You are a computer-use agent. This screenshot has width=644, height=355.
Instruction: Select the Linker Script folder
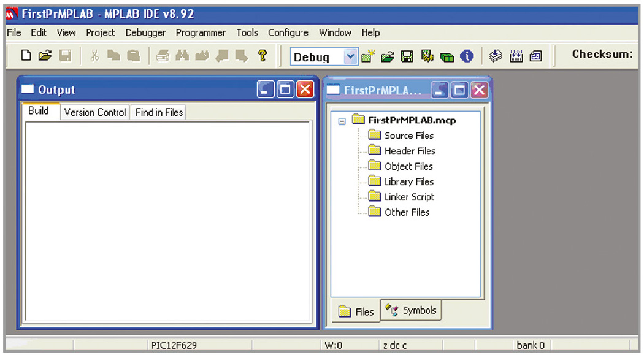(x=409, y=197)
